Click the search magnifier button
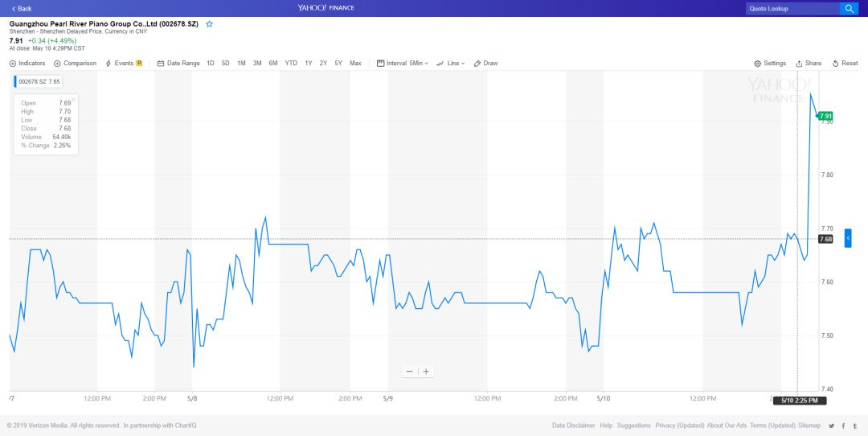This screenshot has width=868, height=436. (x=849, y=9)
